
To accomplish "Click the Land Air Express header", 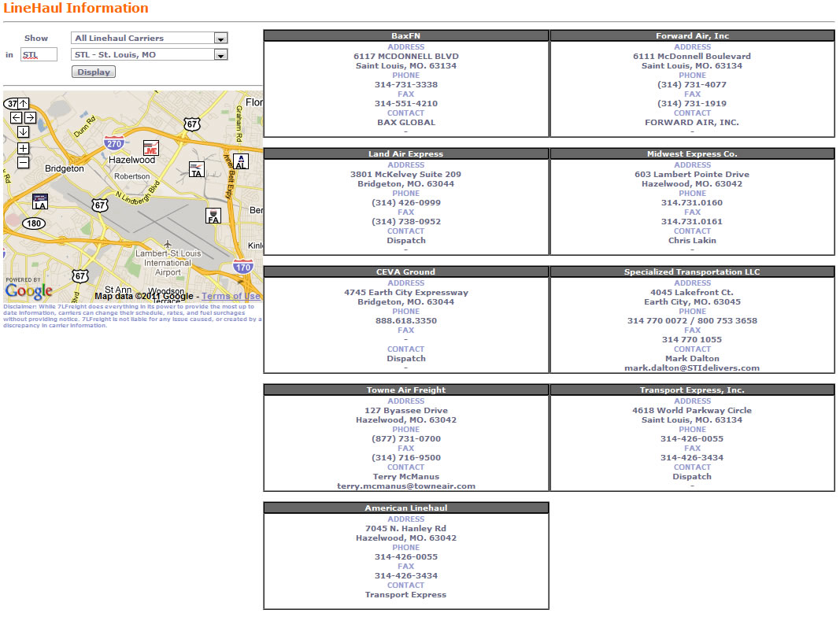I will pos(406,153).
